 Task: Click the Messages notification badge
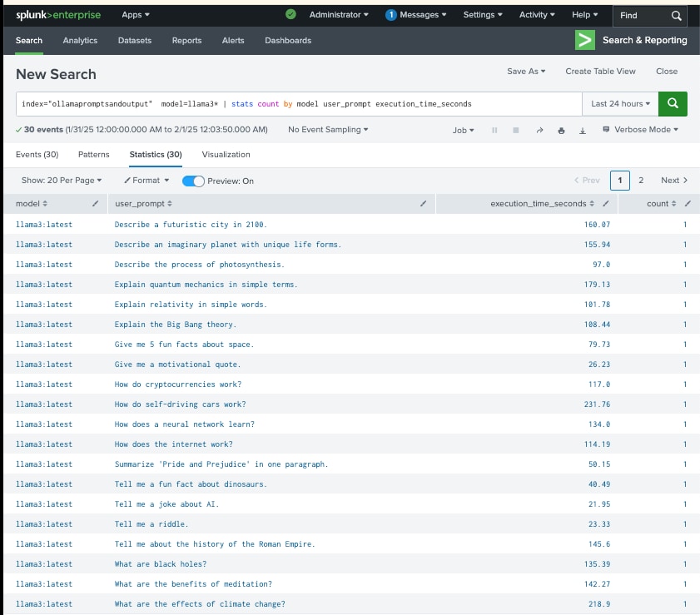[x=390, y=15]
